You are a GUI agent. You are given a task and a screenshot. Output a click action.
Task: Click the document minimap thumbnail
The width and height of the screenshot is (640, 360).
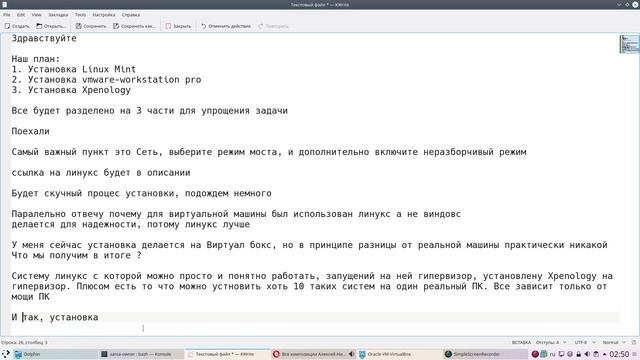pyautogui.click(x=629, y=44)
